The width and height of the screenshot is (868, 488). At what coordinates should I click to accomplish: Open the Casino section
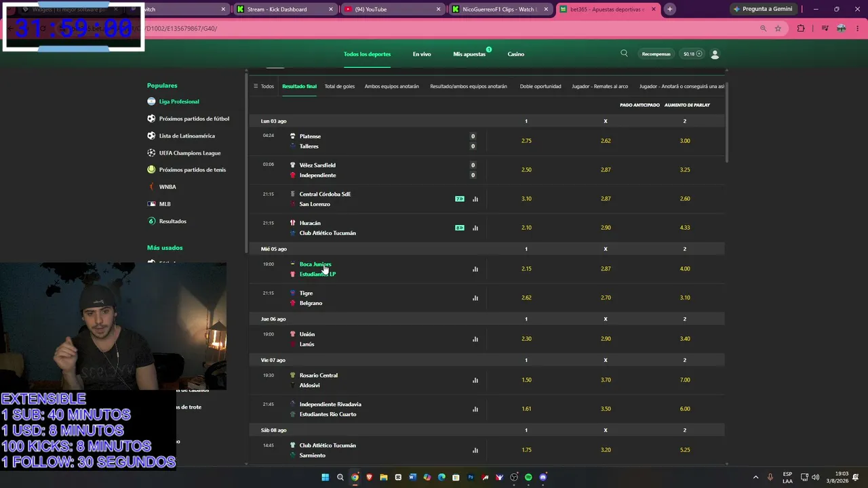tap(516, 54)
